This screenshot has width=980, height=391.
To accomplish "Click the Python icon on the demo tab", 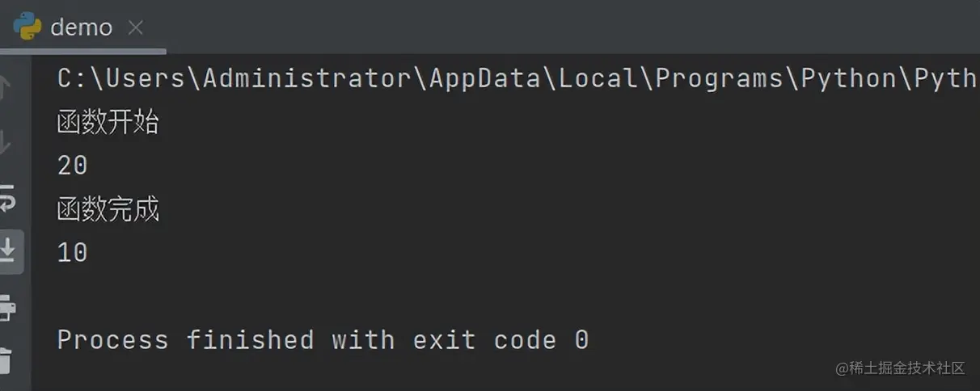I will 27,27.
